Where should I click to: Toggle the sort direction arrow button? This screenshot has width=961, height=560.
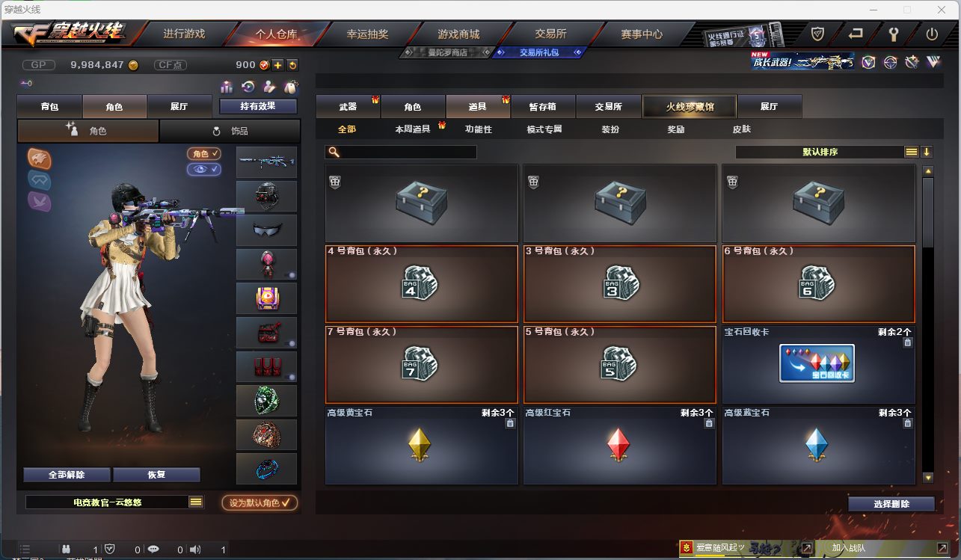(x=927, y=152)
